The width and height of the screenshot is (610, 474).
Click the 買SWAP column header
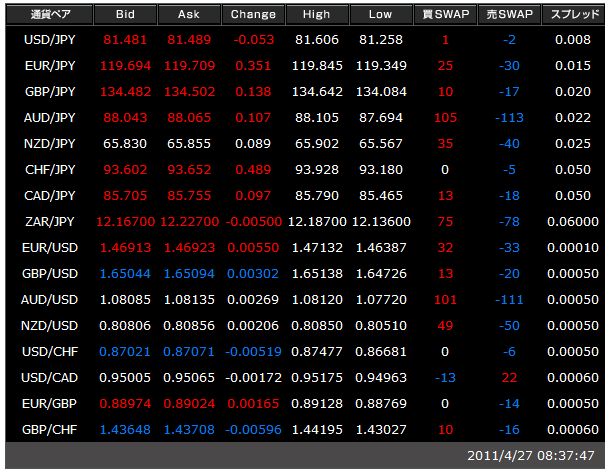(x=445, y=14)
